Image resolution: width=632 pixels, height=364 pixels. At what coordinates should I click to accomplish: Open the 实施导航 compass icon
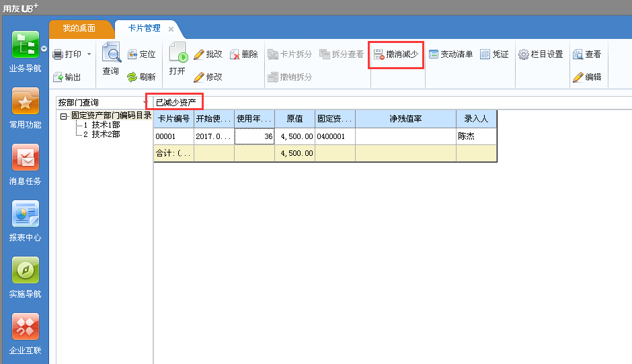[x=26, y=270]
